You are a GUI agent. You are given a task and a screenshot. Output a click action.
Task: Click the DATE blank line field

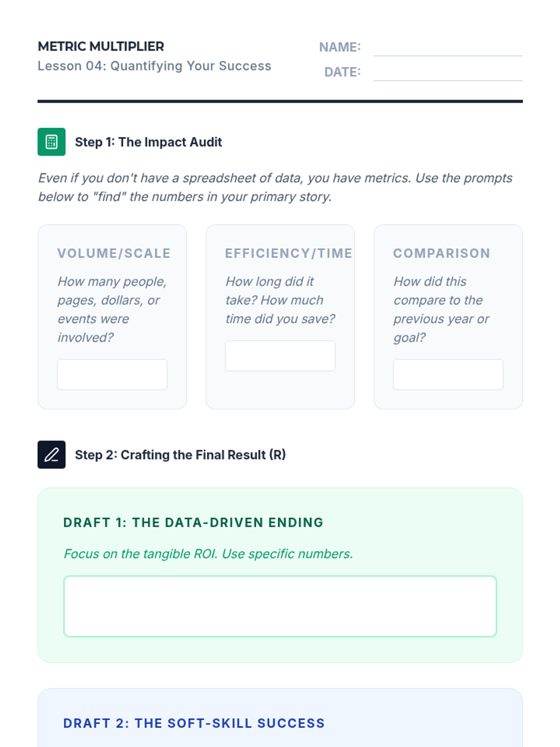pos(448,73)
